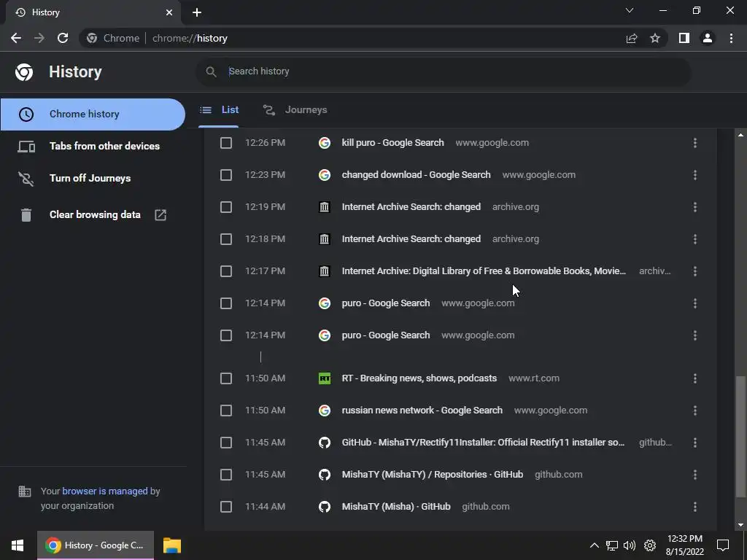Click the magnifier icon in search history
The image size is (747, 560).
(x=211, y=71)
